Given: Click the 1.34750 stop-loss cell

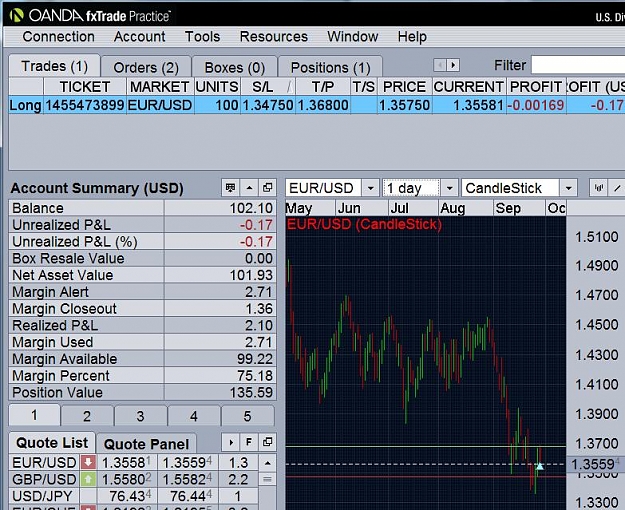Looking at the screenshot, I should [268, 105].
